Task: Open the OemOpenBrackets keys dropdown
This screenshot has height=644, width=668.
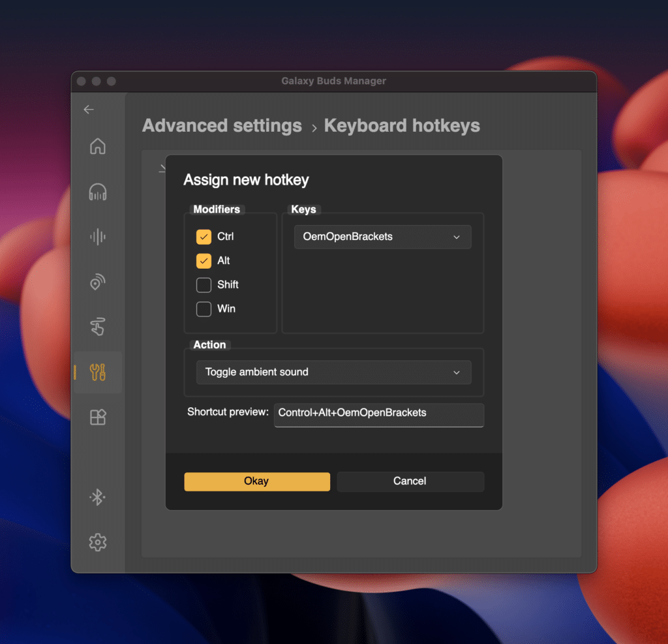Action: point(382,237)
